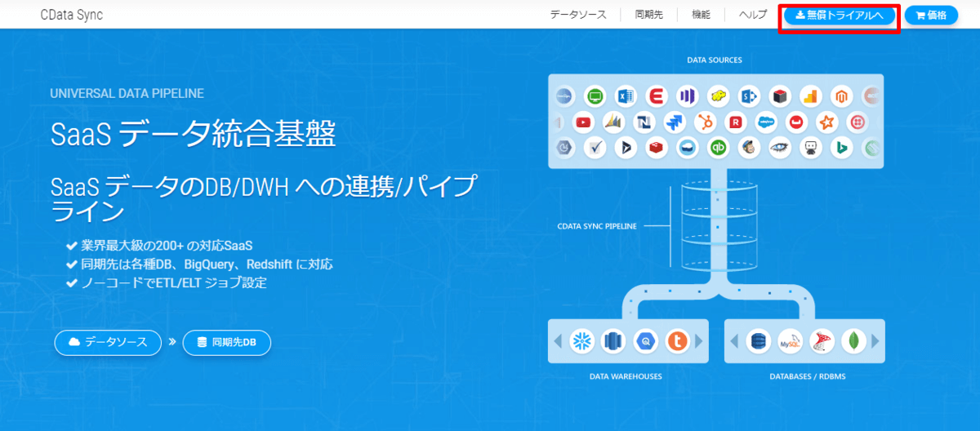Image resolution: width=980 pixels, height=431 pixels.
Task: Select the orange t data warehouse icon
Action: (677, 340)
